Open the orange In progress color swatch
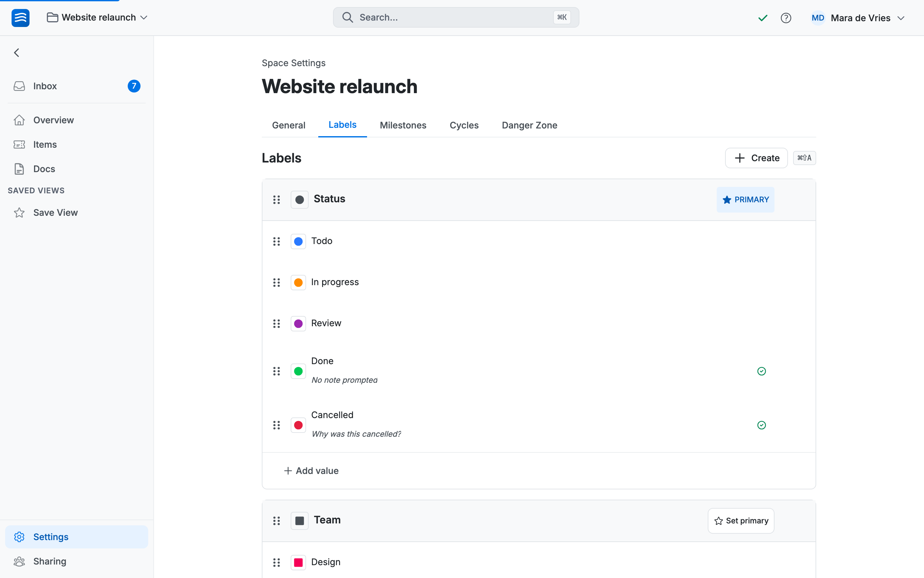This screenshot has width=924, height=578. click(298, 283)
